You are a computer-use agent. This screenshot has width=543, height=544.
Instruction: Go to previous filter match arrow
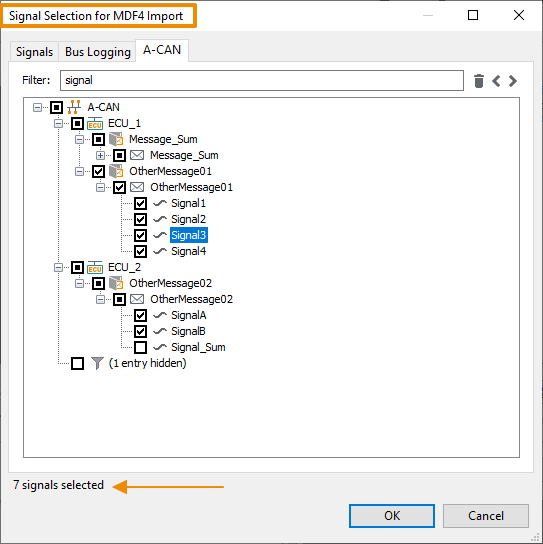[x=496, y=81]
